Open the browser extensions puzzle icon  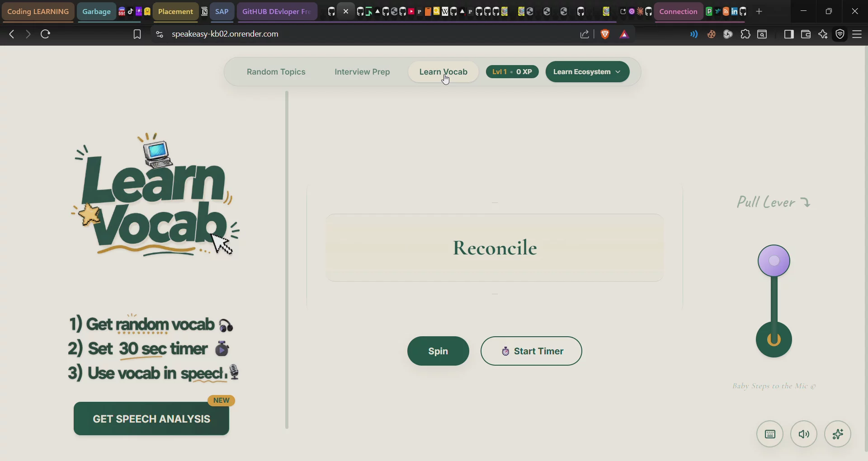(745, 34)
